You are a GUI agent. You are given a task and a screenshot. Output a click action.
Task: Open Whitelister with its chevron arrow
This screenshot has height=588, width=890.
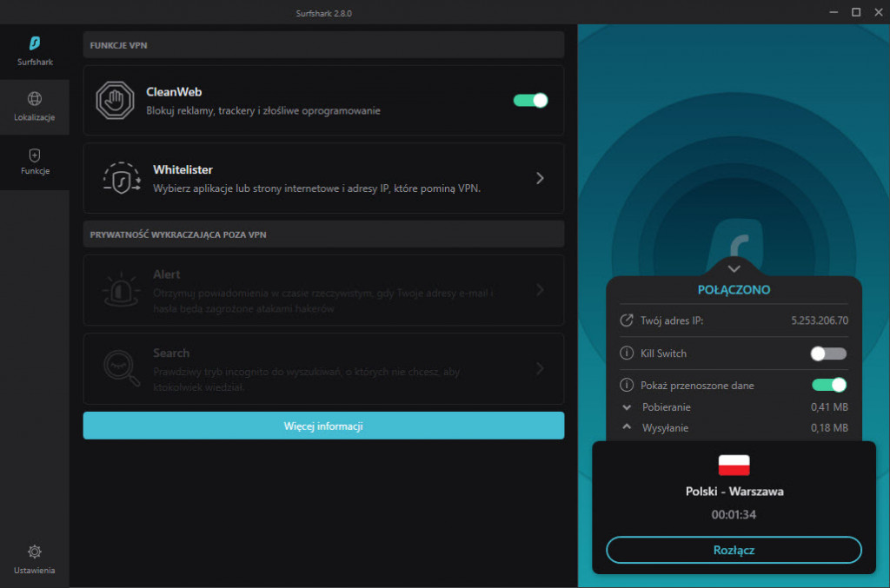(x=540, y=178)
